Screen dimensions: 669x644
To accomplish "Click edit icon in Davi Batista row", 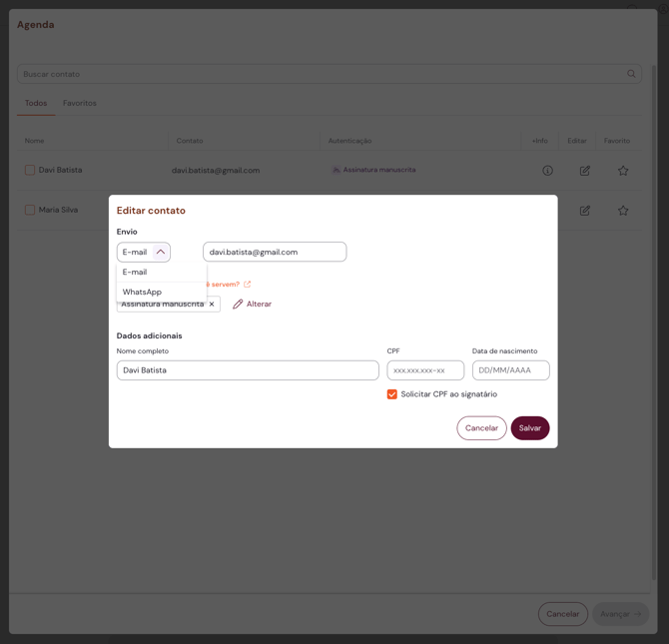I will tap(585, 171).
